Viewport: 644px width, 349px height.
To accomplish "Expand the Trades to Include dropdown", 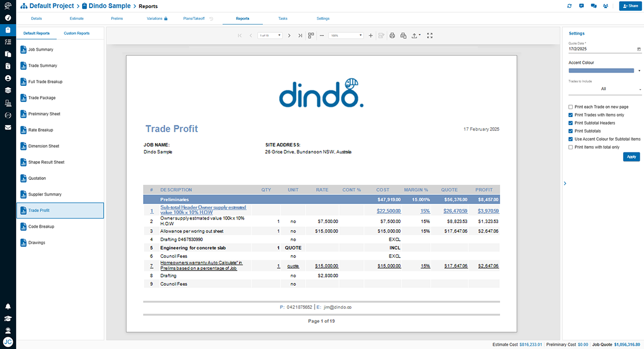I will (x=605, y=89).
